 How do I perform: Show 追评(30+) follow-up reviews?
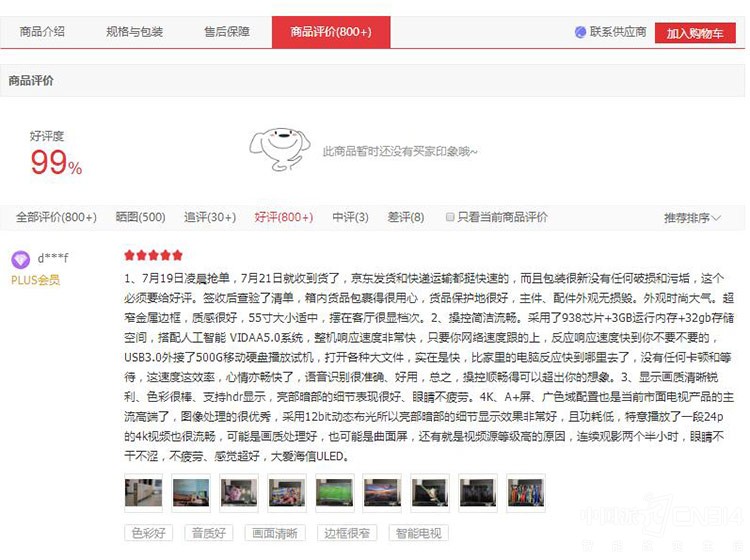(210, 217)
